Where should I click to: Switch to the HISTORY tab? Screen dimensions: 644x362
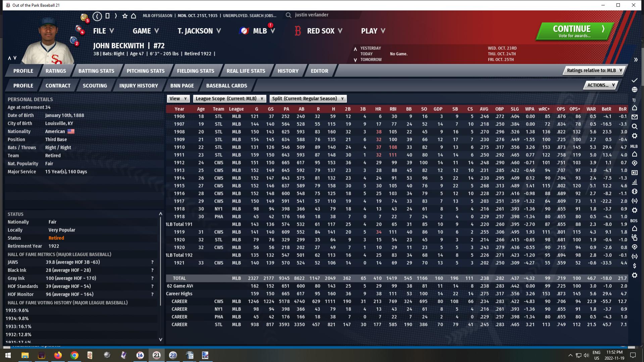[x=288, y=71]
